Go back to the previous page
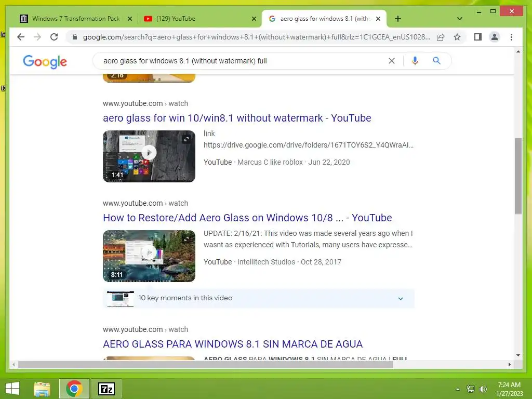The width and height of the screenshot is (532, 399). coord(21,37)
